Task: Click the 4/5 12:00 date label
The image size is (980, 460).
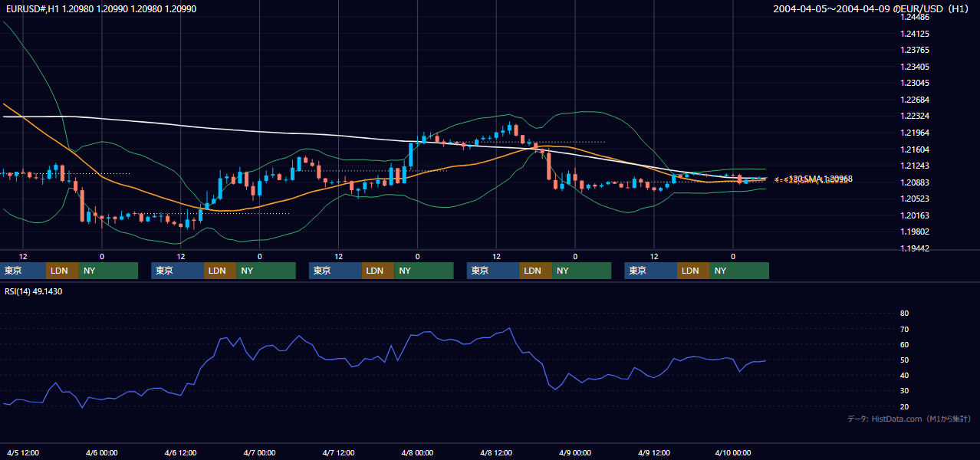Action: tap(23, 452)
